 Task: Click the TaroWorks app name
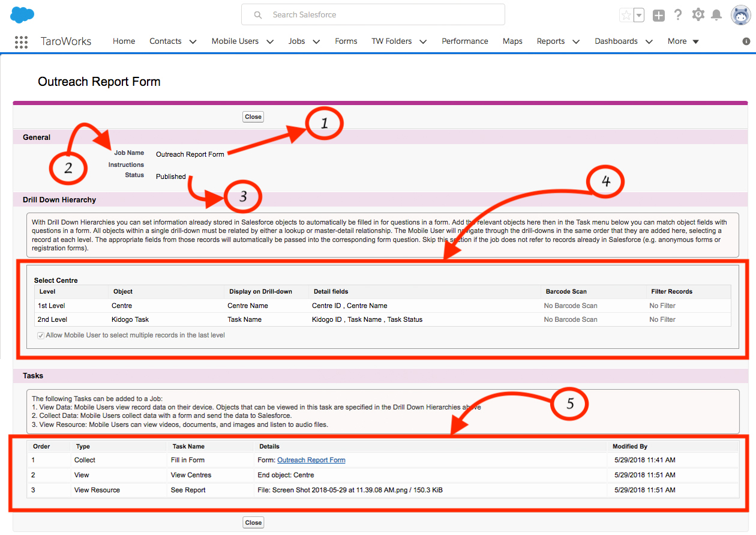point(66,41)
